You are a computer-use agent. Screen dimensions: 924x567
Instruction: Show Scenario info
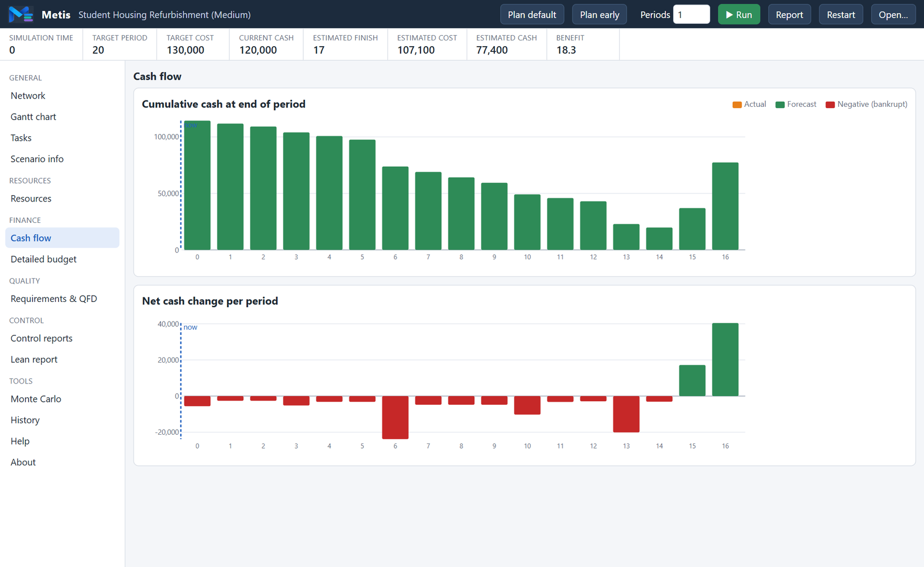tap(62, 159)
